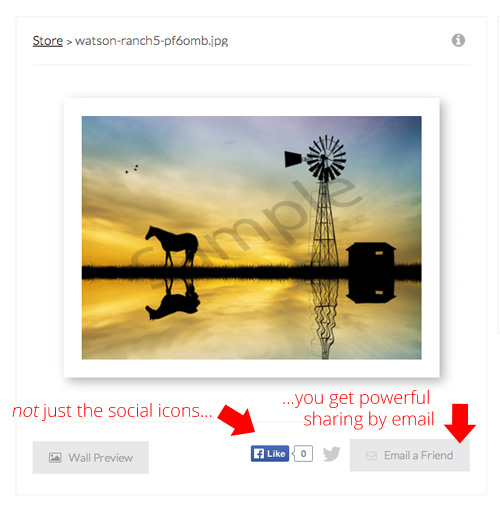Select the watson-ranch5-pf6omb.jpg filename text
This screenshot has width=500, height=505.
click(151, 41)
